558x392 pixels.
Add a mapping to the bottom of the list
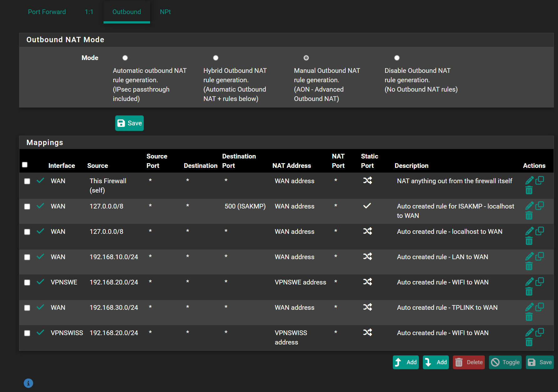pyautogui.click(x=436, y=362)
